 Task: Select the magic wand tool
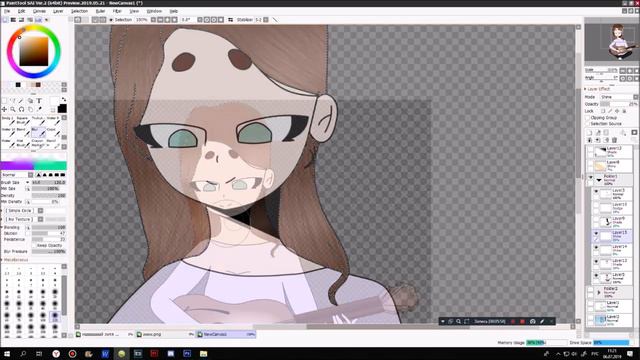(x=22, y=100)
